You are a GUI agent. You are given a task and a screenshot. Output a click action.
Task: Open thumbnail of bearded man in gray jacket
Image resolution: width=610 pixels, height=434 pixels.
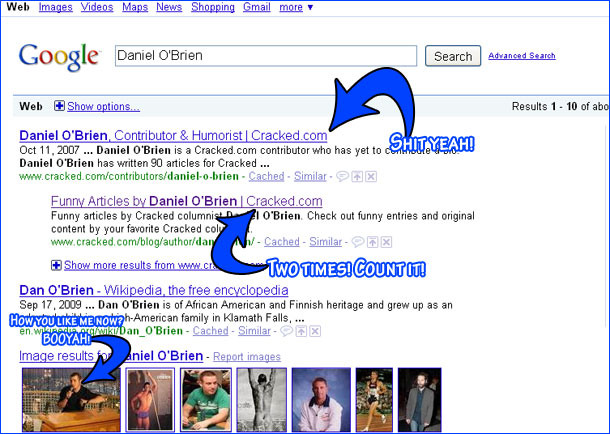[x=420, y=400]
